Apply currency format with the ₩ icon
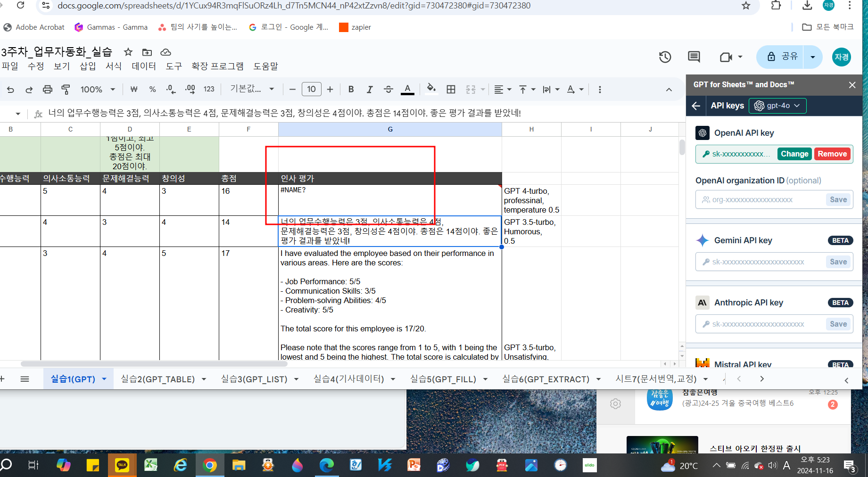 coord(134,90)
